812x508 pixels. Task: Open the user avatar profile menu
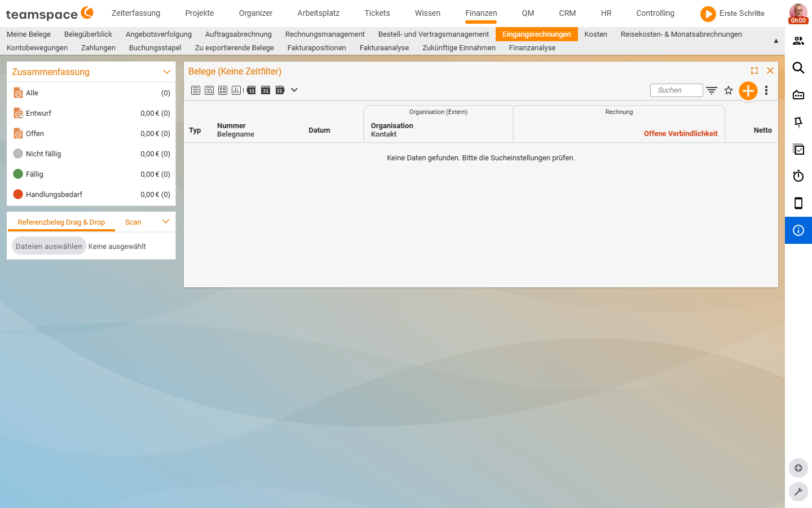[x=798, y=13]
